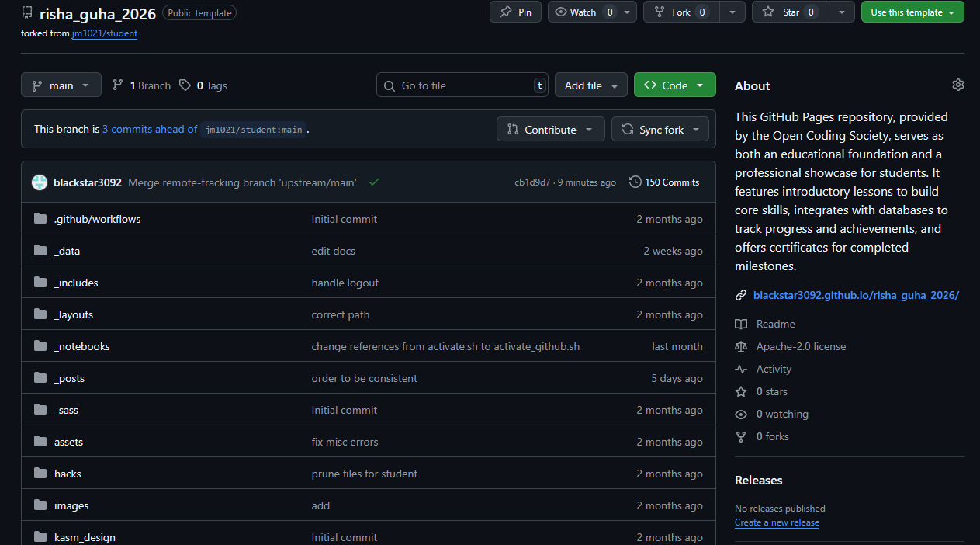
Task: Click the 150 Commits history link
Action: (664, 182)
